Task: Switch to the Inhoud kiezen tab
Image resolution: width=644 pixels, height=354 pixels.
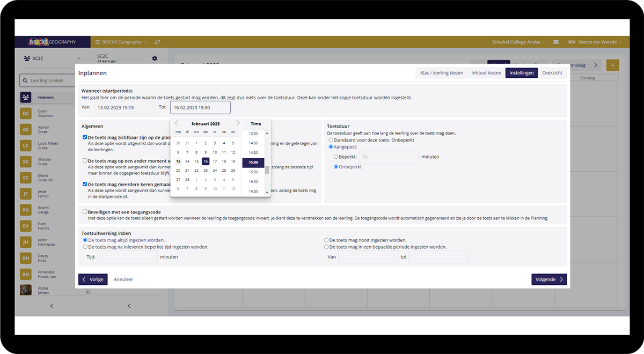Action: tap(486, 73)
